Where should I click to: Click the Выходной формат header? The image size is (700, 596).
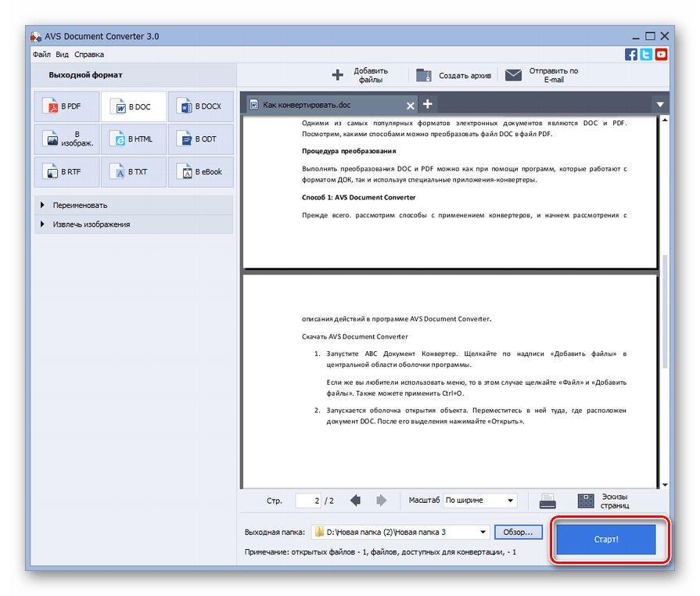[x=85, y=75]
